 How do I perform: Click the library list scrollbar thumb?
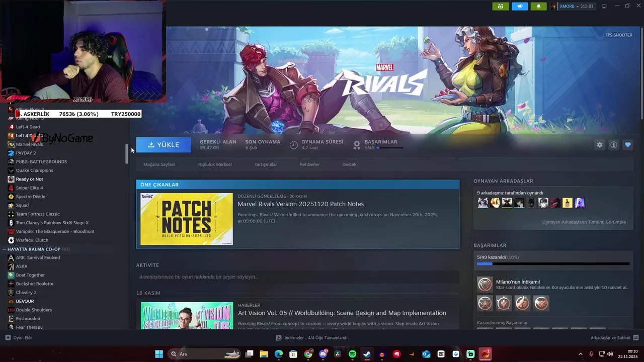click(x=127, y=154)
